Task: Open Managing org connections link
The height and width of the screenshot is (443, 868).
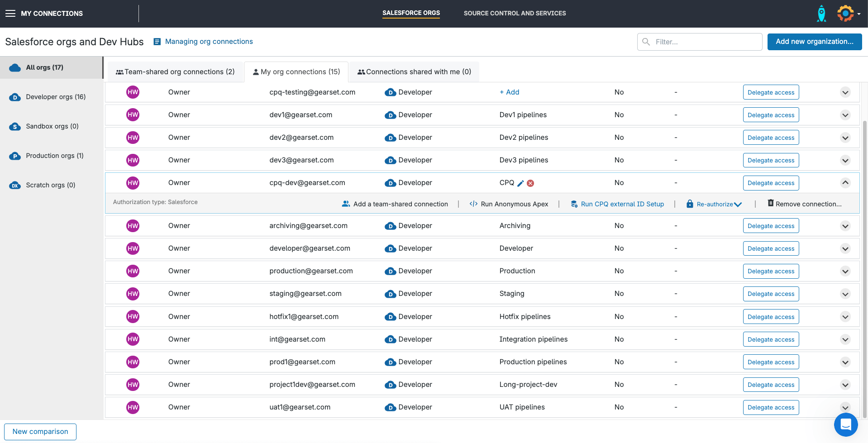Action: point(209,42)
